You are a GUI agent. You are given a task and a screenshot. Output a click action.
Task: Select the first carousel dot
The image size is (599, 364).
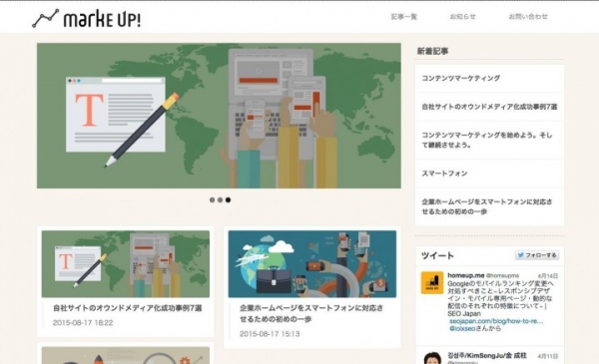pos(212,199)
